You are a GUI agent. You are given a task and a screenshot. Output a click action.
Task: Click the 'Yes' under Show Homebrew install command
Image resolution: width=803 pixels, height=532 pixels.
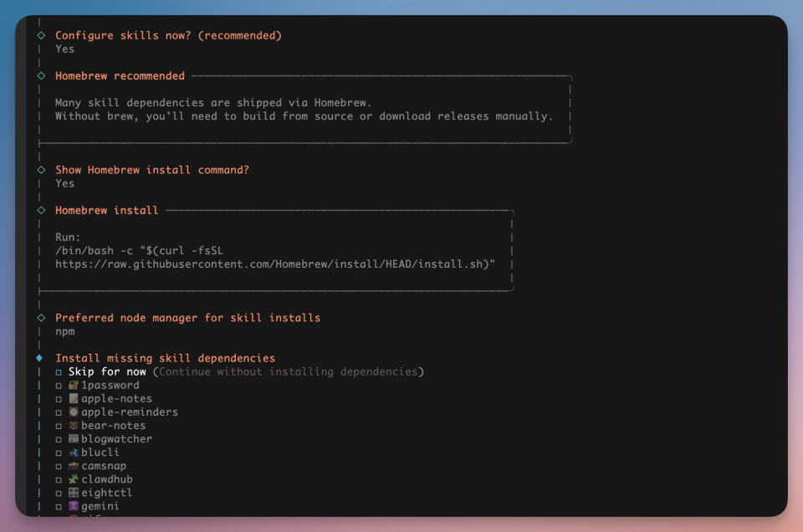coord(65,183)
